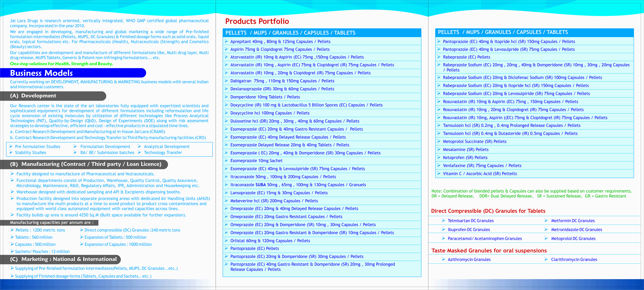Click the Itraconazole SUBA product row
The height and width of the screenshot is (290, 644).
coord(322,185)
